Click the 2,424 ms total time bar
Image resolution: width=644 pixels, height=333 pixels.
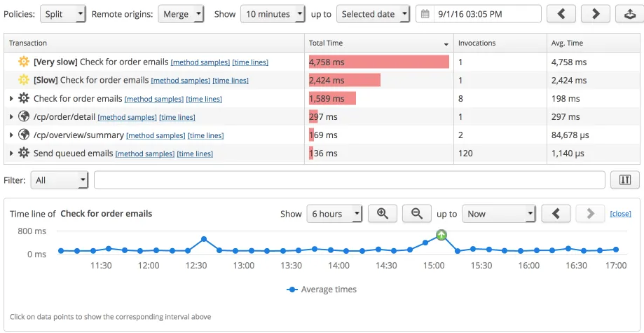[x=345, y=80]
